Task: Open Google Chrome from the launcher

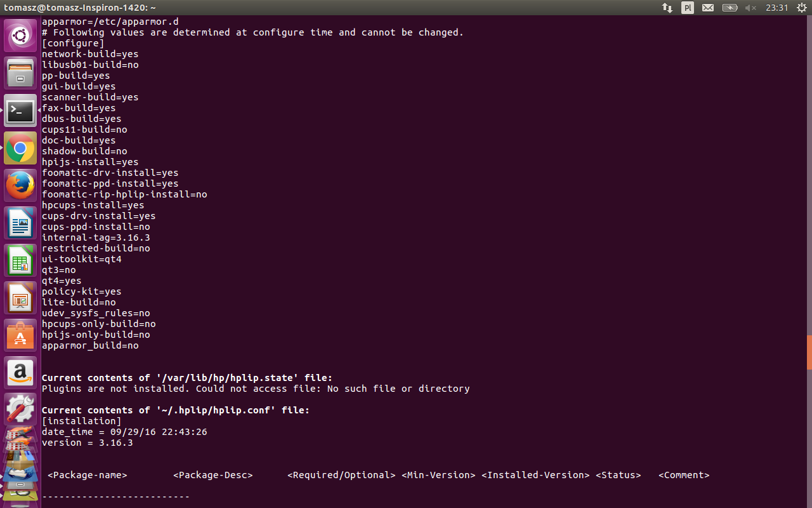Action: (x=20, y=148)
